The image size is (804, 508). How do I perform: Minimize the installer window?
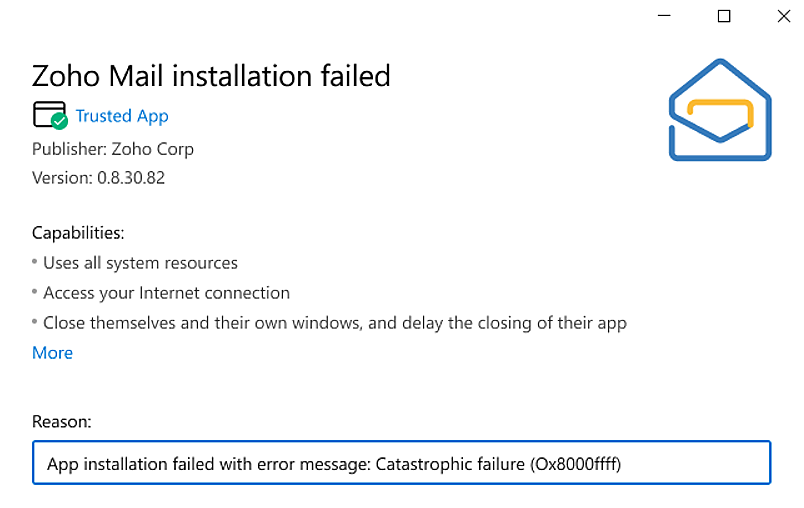665,16
